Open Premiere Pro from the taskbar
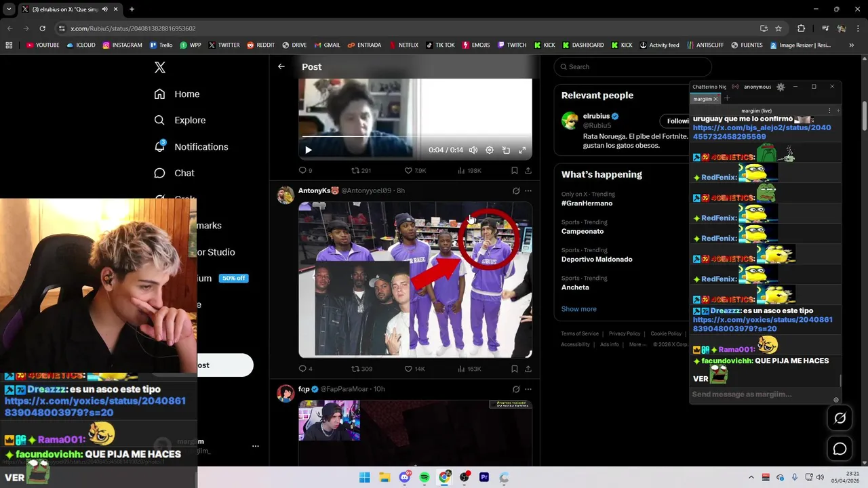The width and height of the screenshot is (868, 488). 484,477
